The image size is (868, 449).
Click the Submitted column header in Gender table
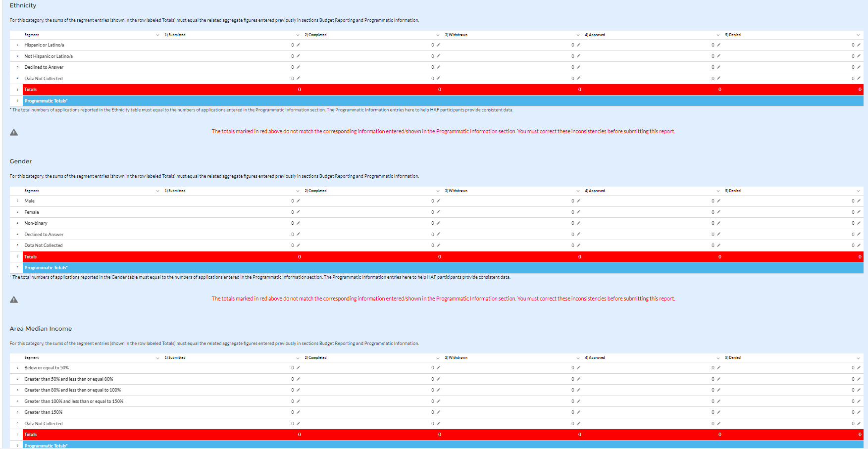coord(175,191)
